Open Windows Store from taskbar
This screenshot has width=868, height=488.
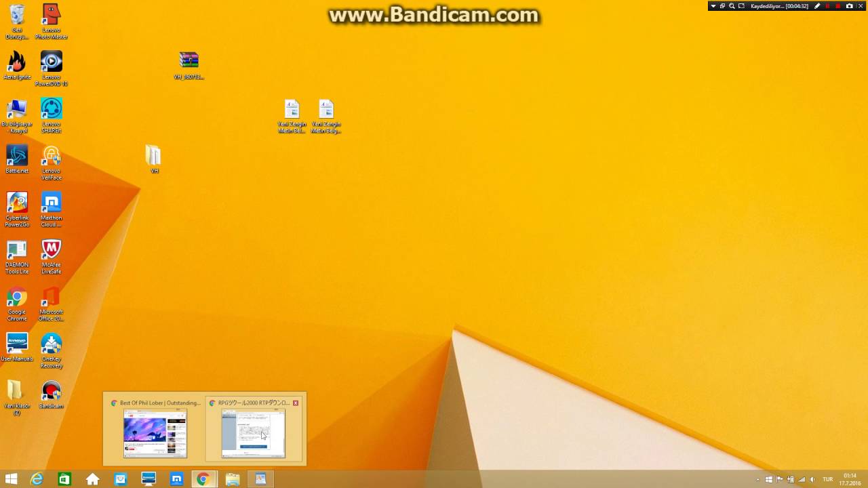coord(64,479)
